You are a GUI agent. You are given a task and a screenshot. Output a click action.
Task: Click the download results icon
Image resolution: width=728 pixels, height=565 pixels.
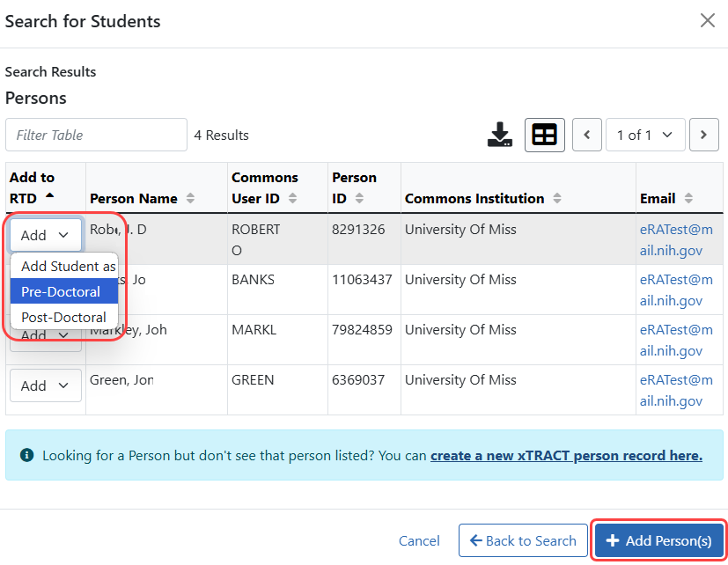pos(499,135)
